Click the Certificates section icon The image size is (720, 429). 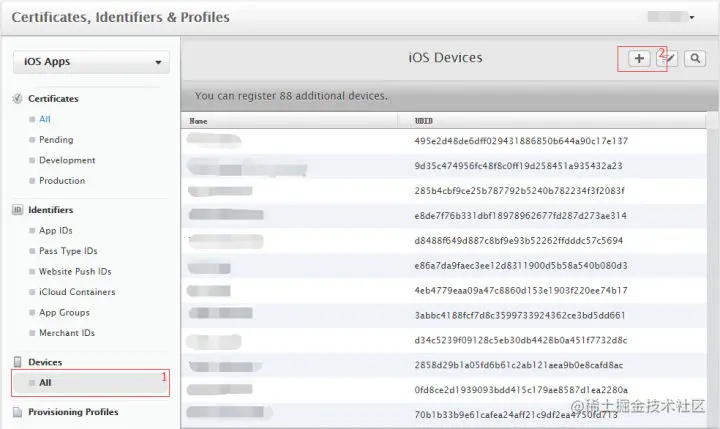(17, 99)
